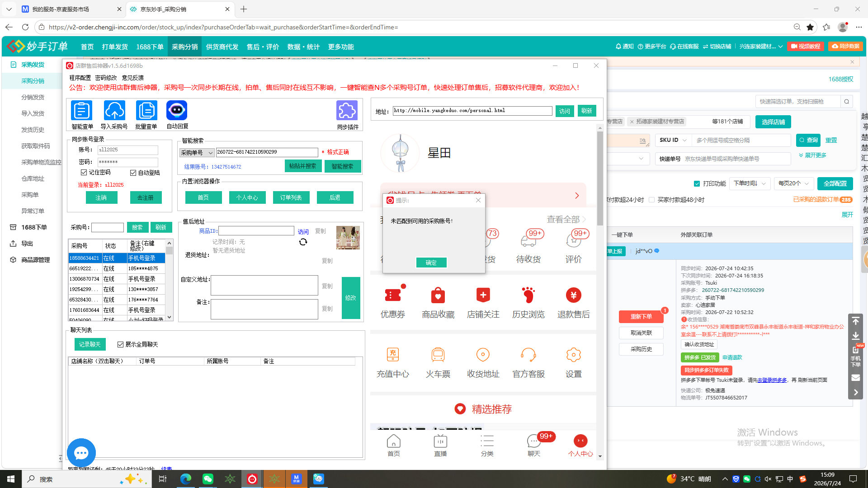Open the 批量查单 documents icon

pos(146,111)
